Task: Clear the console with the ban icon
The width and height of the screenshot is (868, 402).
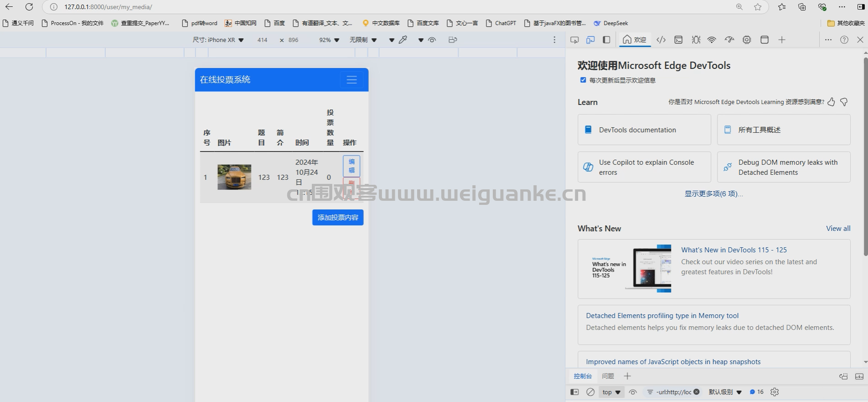Action: pos(590,392)
